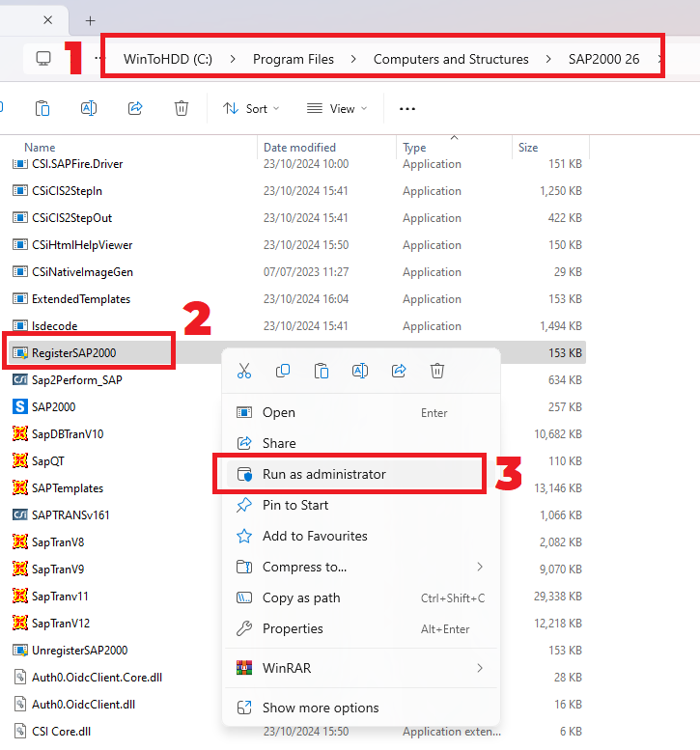The height and width of the screenshot is (750, 700).
Task: Select the SapTranv11 file
Action: pyautogui.click(x=60, y=597)
